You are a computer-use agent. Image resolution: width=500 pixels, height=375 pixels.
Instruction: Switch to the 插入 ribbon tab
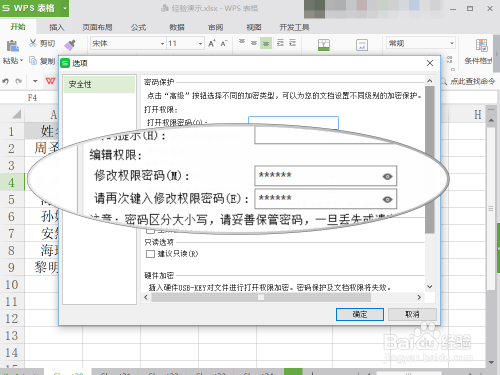pos(56,27)
